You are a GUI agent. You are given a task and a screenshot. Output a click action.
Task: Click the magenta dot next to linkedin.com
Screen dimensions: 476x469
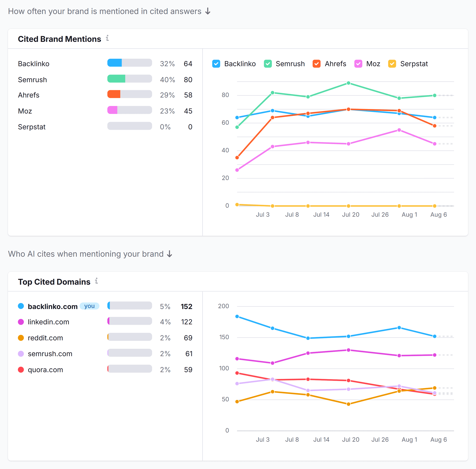click(x=21, y=322)
